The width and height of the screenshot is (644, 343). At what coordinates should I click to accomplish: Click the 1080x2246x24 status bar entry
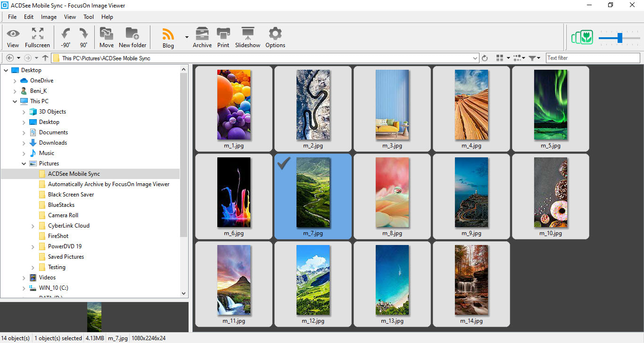pos(148,338)
